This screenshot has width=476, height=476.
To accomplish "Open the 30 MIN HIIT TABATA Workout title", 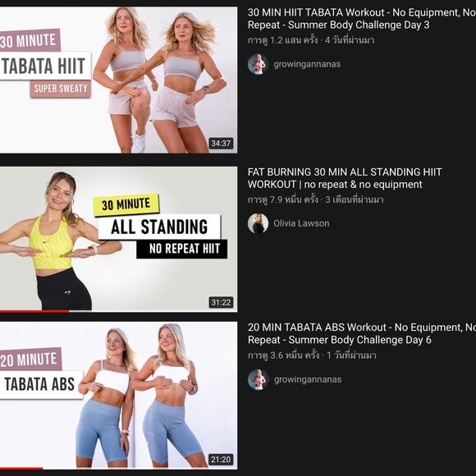I will [x=362, y=19].
